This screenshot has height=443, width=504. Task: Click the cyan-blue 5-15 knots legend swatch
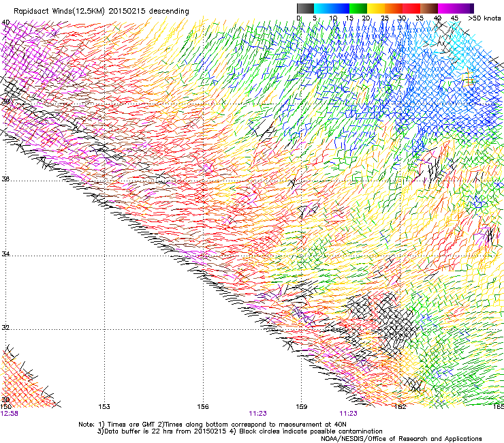[x=332, y=8]
